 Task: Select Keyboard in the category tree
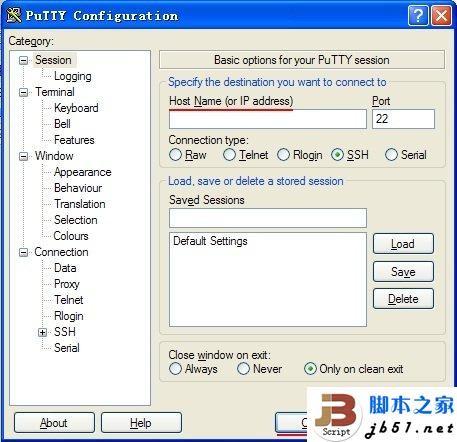(76, 108)
